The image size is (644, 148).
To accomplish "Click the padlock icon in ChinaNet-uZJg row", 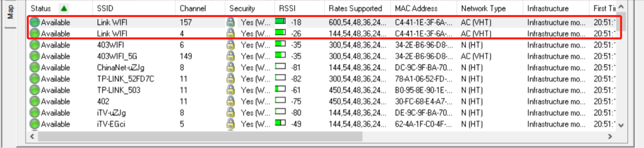I will tap(230, 67).
